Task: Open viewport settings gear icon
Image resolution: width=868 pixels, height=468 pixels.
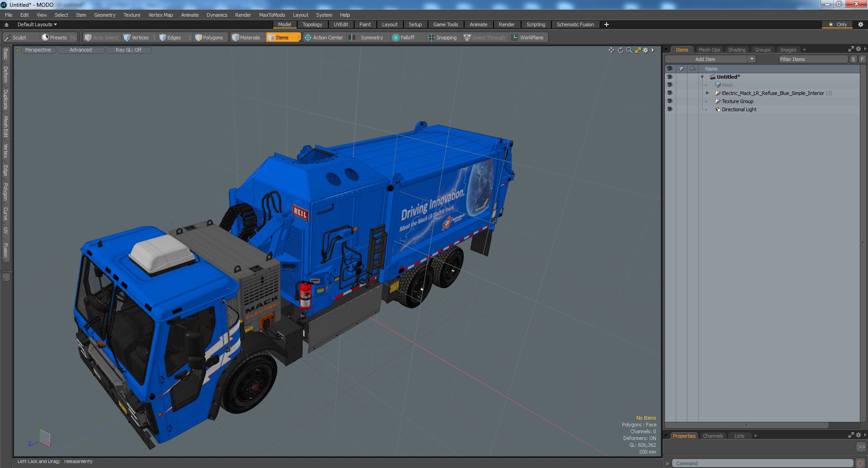Action: point(645,50)
